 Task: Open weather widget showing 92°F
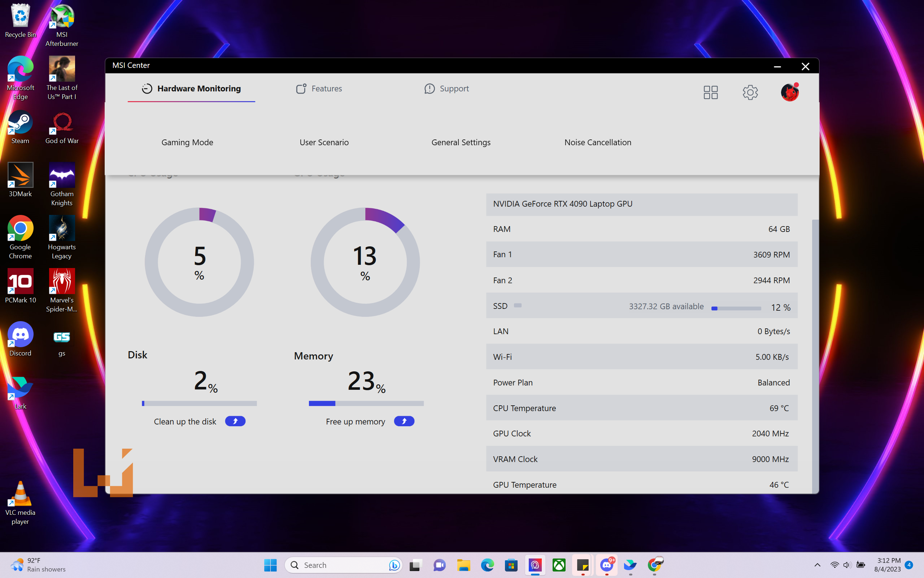click(x=38, y=565)
